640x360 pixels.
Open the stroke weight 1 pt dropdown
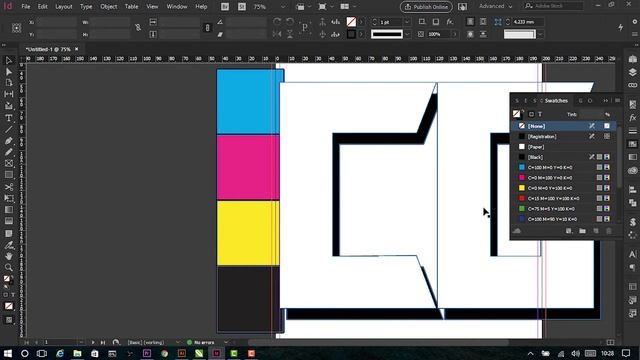(x=407, y=22)
